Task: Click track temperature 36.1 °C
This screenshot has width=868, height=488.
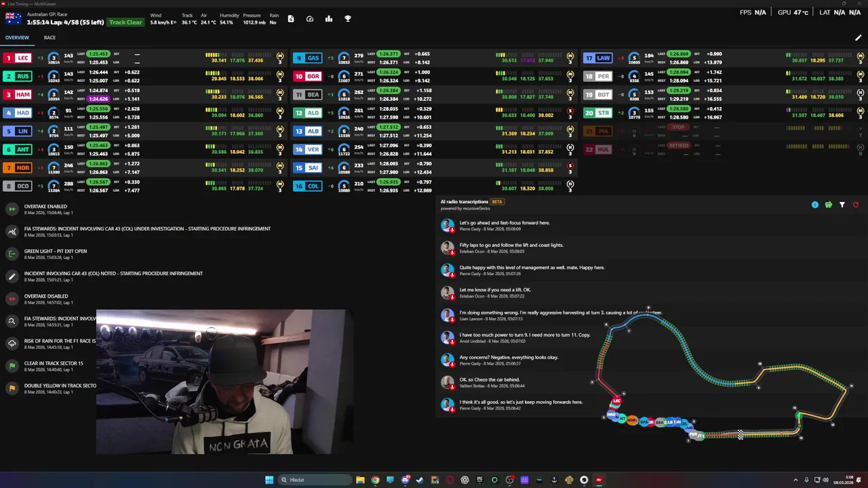Action: [x=189, y=22]
